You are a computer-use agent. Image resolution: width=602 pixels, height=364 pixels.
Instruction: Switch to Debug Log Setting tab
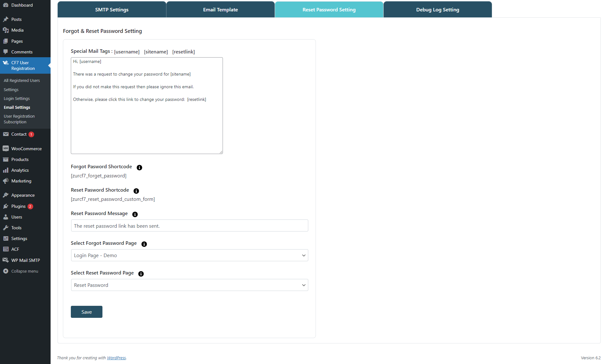438,10
